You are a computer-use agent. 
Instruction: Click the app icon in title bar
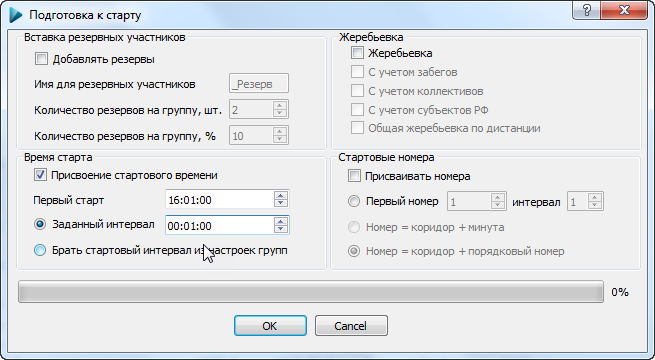point(16,15)
